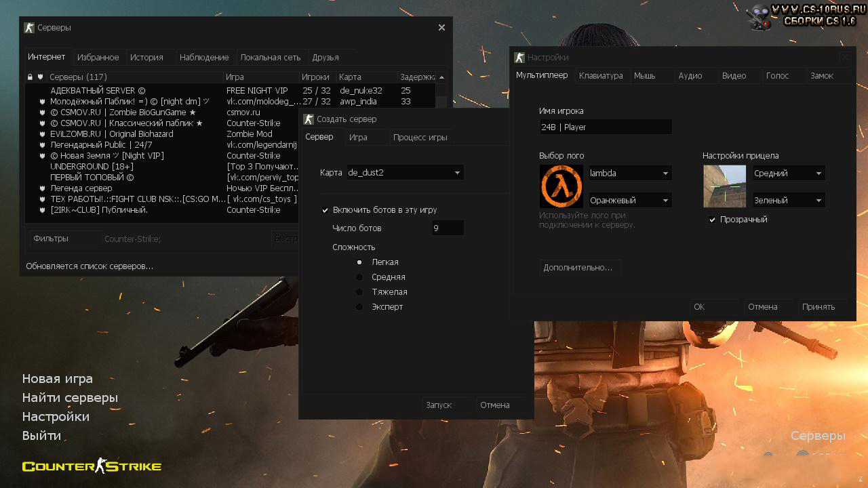Disable the Прозрачный crosshair checkbox
The image size is (868, 488).
[x=712, y=220]
